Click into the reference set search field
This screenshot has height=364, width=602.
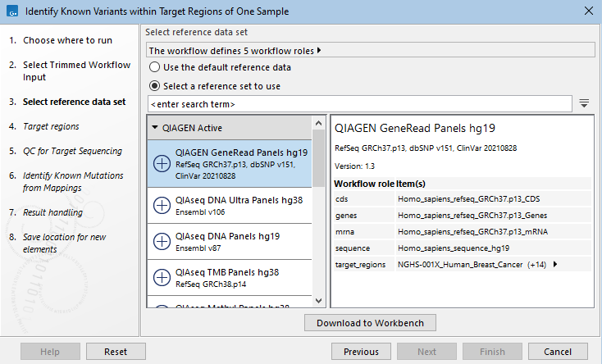[x=359, y=104]
